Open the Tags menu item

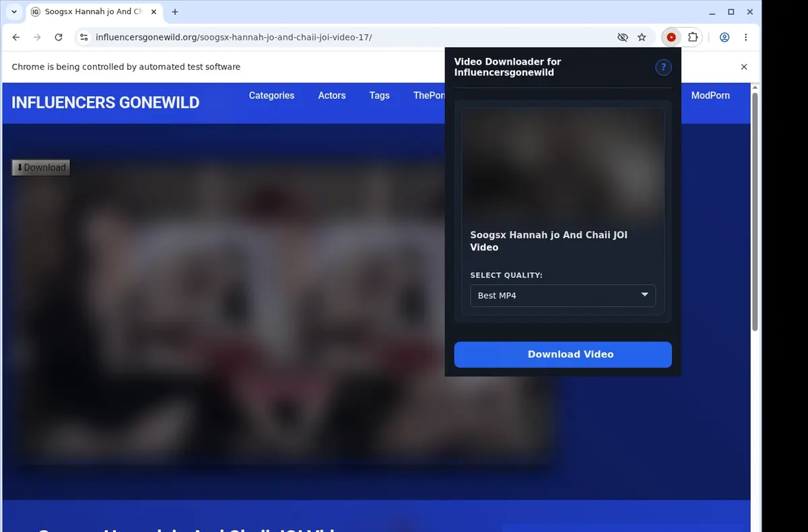(x=379, y=96)
